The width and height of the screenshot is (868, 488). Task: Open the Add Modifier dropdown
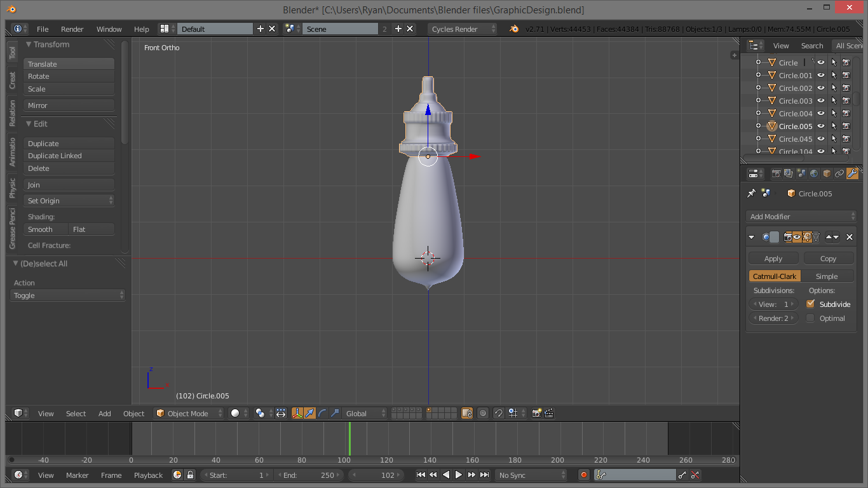coord(801,217)
